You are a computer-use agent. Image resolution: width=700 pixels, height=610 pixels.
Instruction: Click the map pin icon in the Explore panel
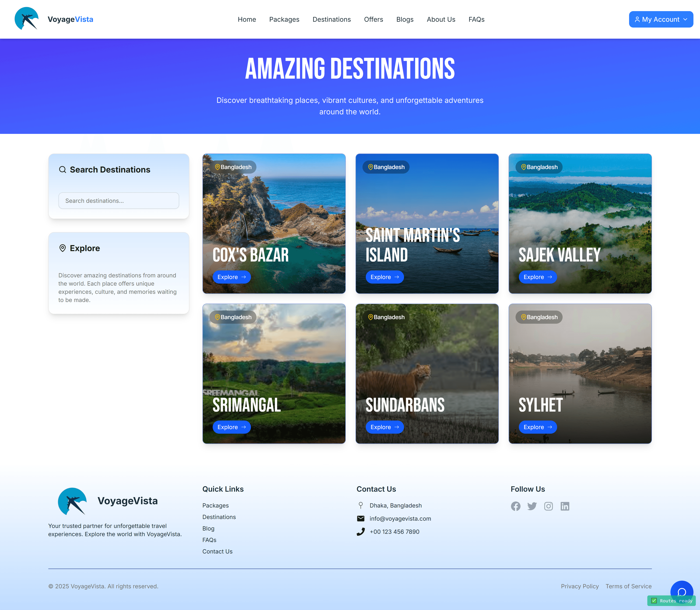point(63,248)
